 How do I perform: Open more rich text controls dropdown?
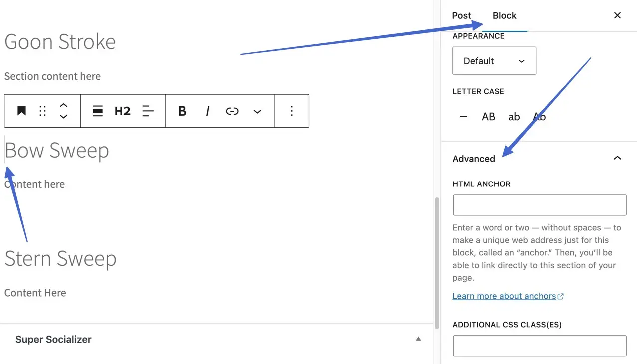tap(257, 111)
